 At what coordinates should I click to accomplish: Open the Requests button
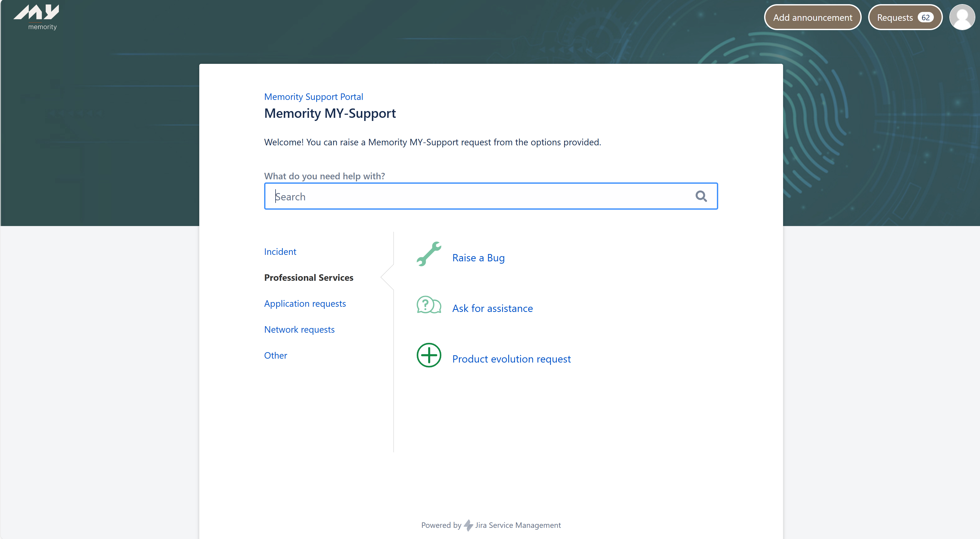coord(895,17)
